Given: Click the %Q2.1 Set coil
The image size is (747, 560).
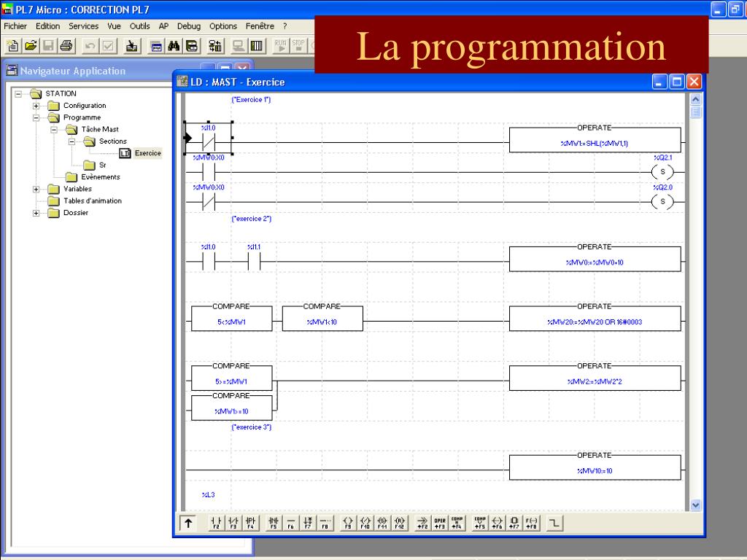Looking at the screenshot, I should 662,172.
